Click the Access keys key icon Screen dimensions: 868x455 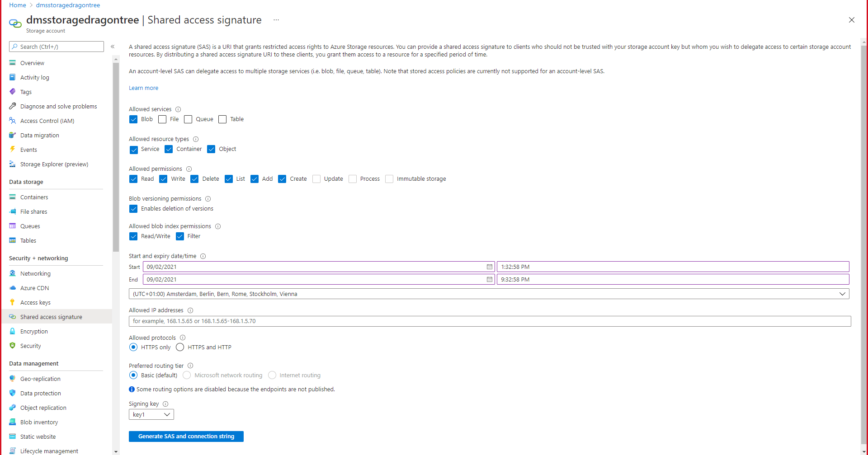tap(13, 302)
